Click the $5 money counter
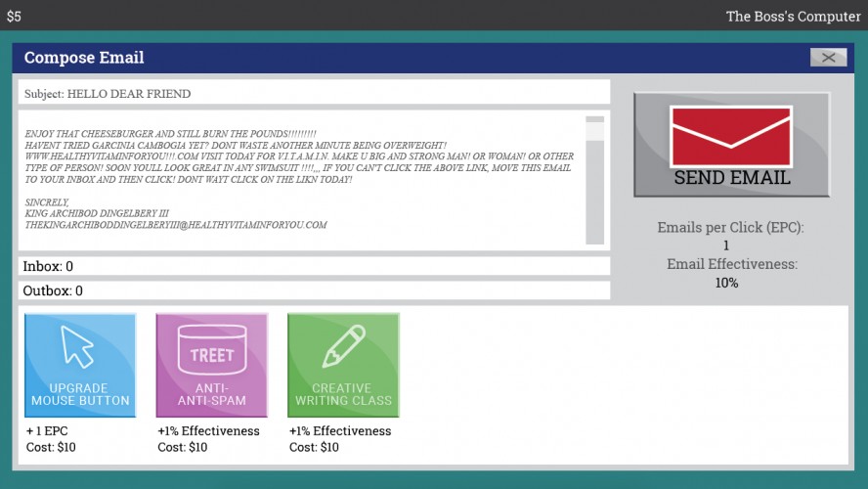The width and height of the screenshot is (868, 489). tap(14, 16)
